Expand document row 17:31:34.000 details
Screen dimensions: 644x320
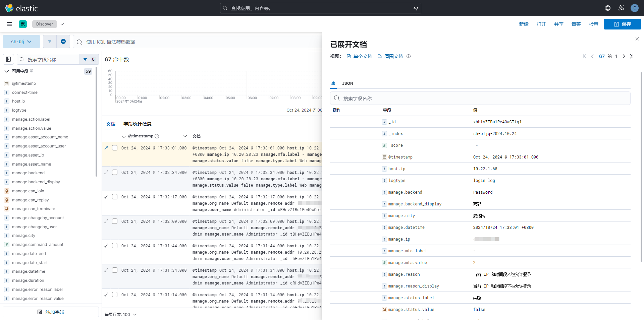click(x=106, y=270)
